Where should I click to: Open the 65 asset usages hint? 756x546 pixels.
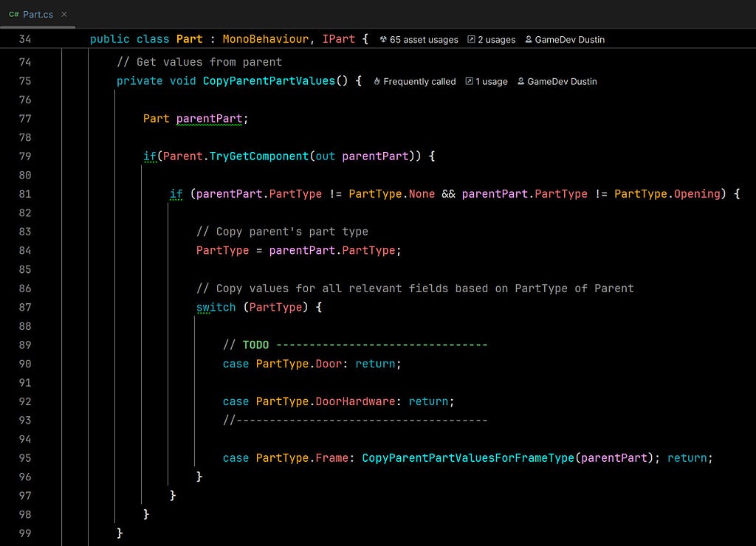coord(419,40)
